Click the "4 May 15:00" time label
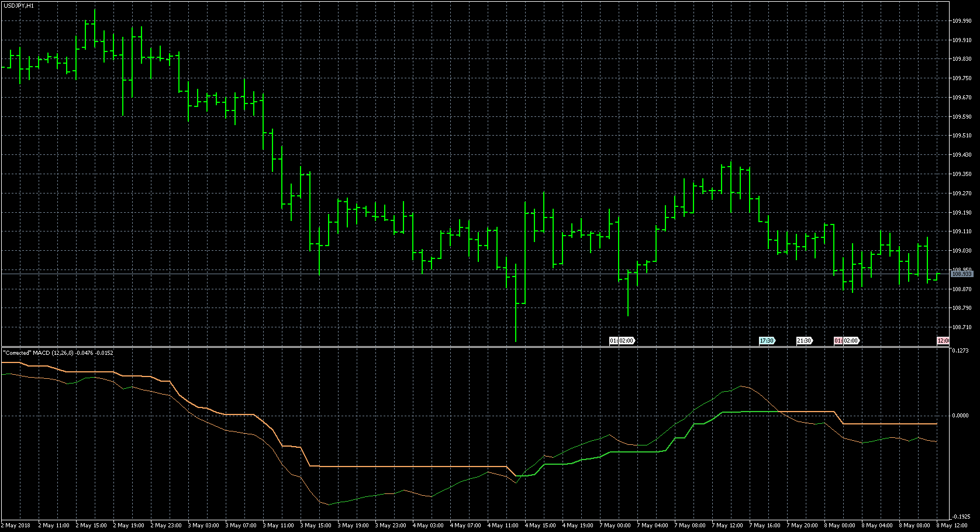Viewport: 980px width, 532px height. click(540, 526)
